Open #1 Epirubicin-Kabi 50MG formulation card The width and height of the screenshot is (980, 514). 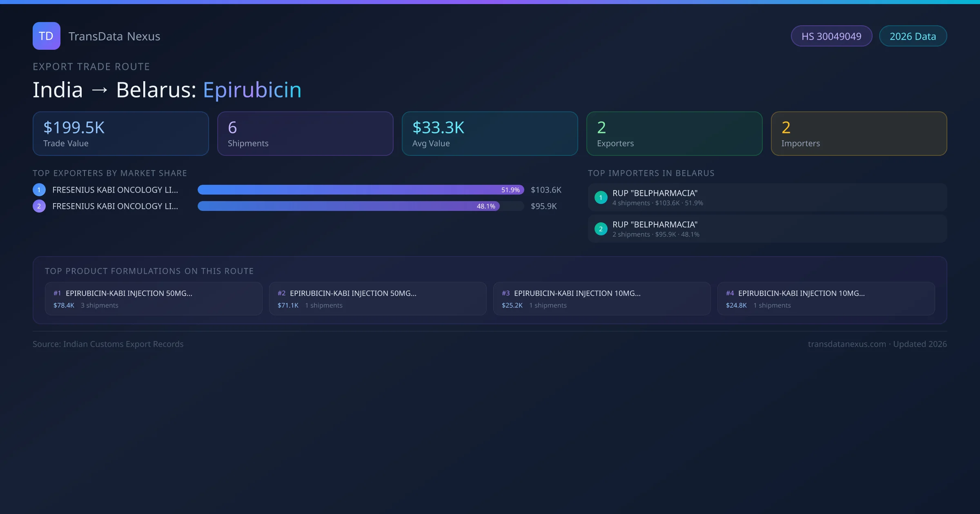(153, 299)
